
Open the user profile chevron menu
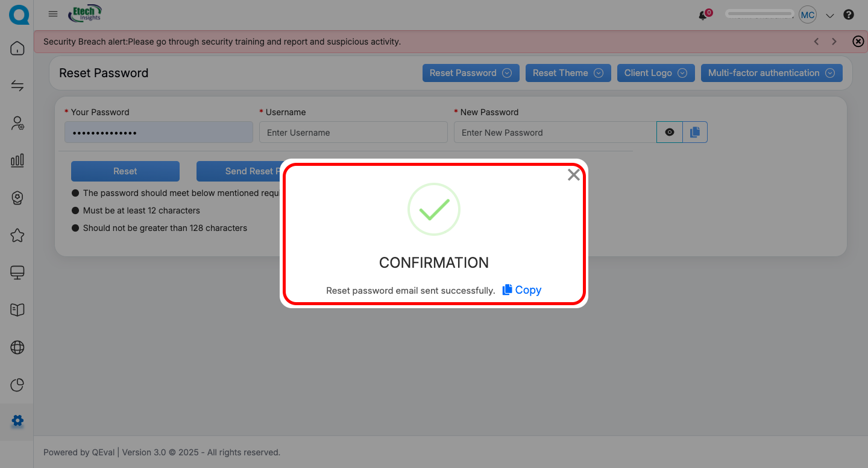(x=830, y=16)
